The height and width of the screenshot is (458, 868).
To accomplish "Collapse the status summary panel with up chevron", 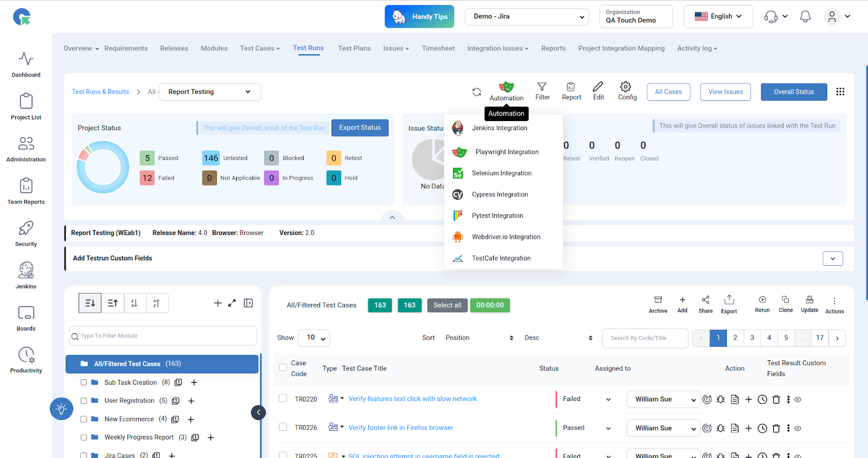I will (x=392, y=217).
